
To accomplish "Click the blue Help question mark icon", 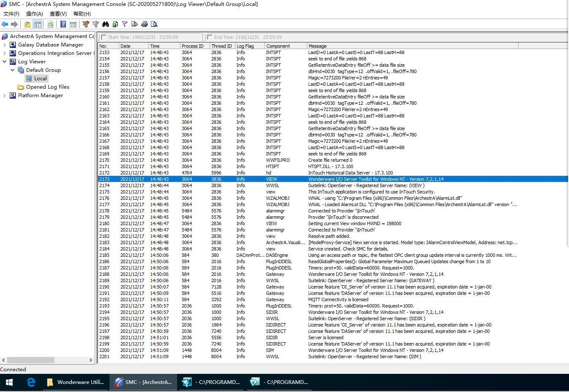I will click(x=63, y=24).
